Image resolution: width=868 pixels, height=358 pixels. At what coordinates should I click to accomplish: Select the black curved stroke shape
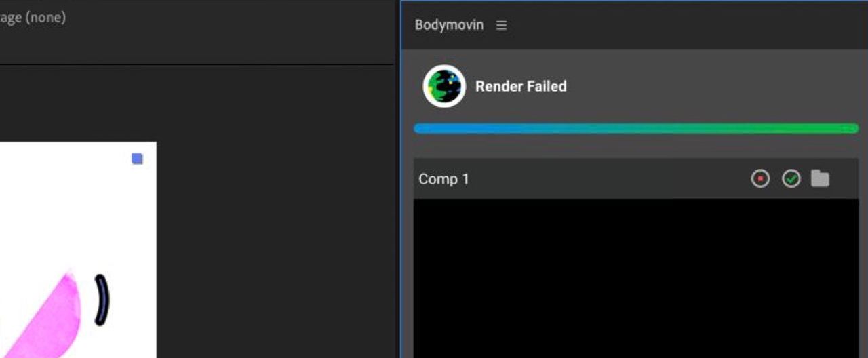click(x=102, y=300)
